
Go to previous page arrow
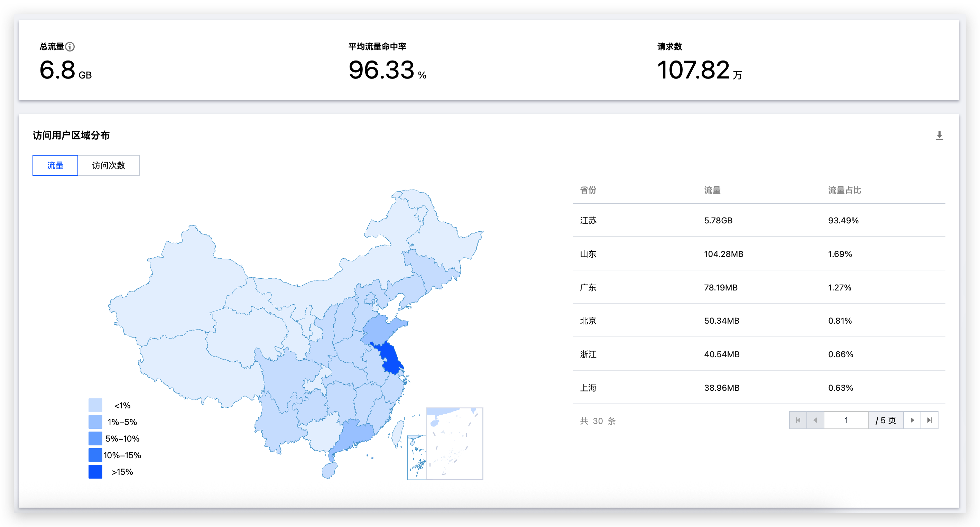[x=815, y=420]
